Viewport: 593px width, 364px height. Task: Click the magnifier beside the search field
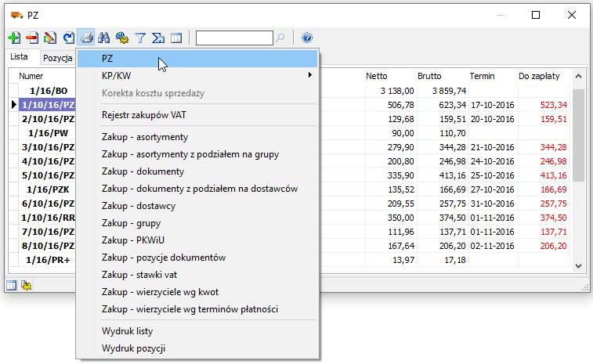point(280,38)
